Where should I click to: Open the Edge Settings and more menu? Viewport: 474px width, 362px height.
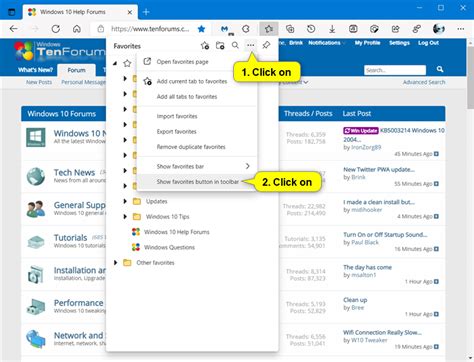click(461, 29)
